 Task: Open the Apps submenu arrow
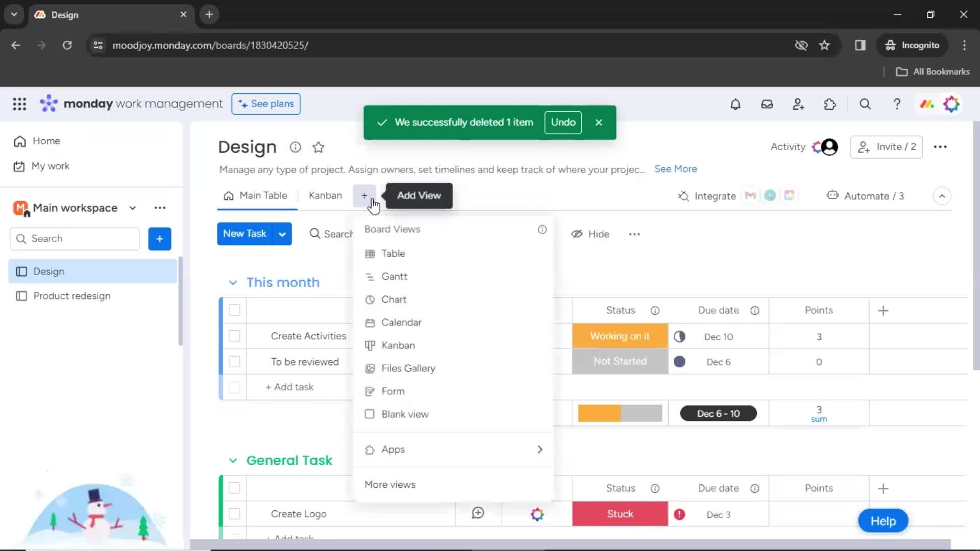(541, 449)
